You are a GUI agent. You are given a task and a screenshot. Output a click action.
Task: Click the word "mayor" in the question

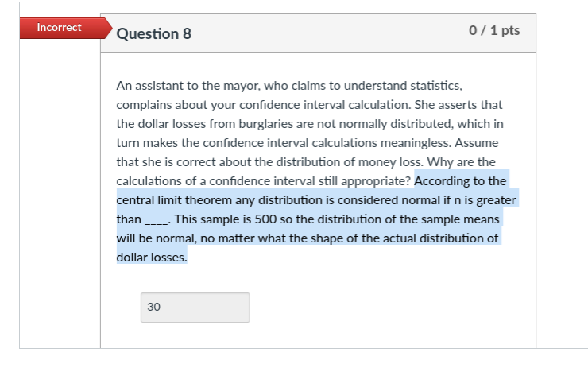[242, 86]
